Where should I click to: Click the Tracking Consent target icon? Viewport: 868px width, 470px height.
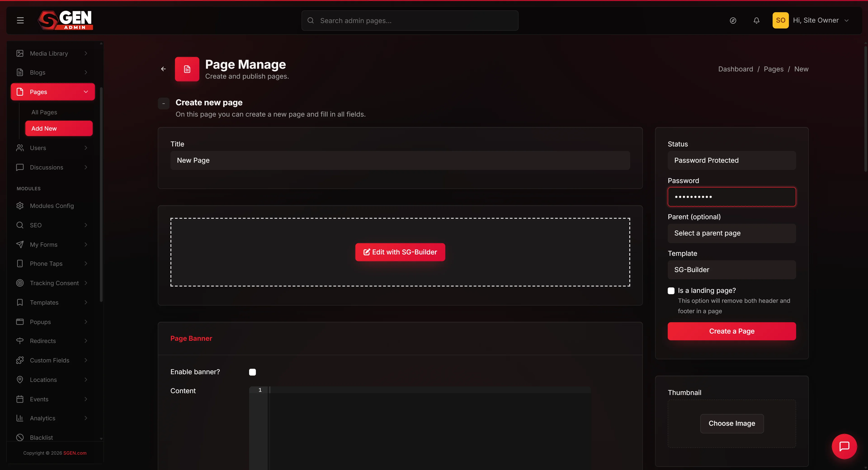coord(20,283)
